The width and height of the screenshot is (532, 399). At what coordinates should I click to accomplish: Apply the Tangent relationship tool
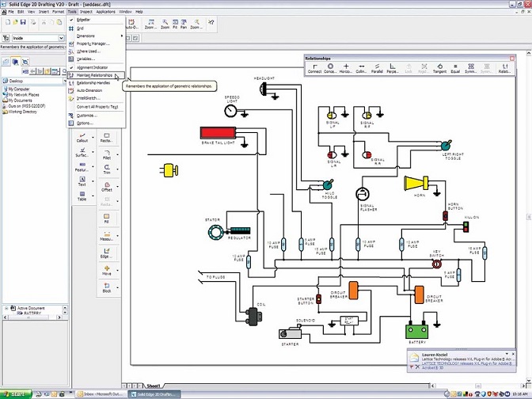point(439,68)
